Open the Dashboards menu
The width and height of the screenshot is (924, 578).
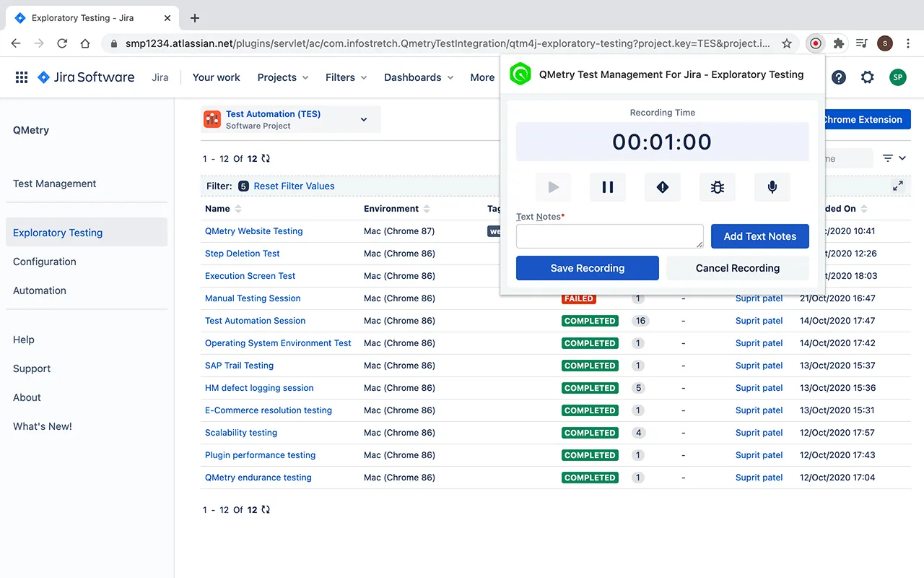[419, 77]
